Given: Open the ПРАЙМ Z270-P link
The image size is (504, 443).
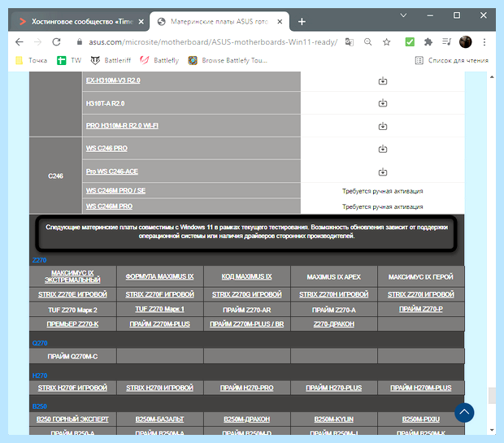Looking at the screenshot, I should point(421,309).
